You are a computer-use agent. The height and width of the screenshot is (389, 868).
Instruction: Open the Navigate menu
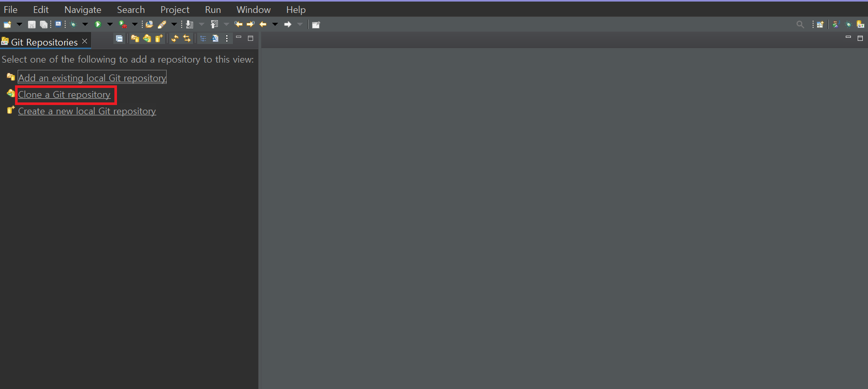pyautogui.click(x=83, y=10)
